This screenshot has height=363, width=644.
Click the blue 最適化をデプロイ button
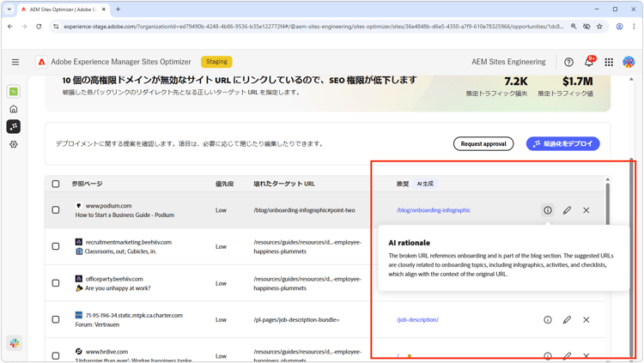[x=563, y=143]
